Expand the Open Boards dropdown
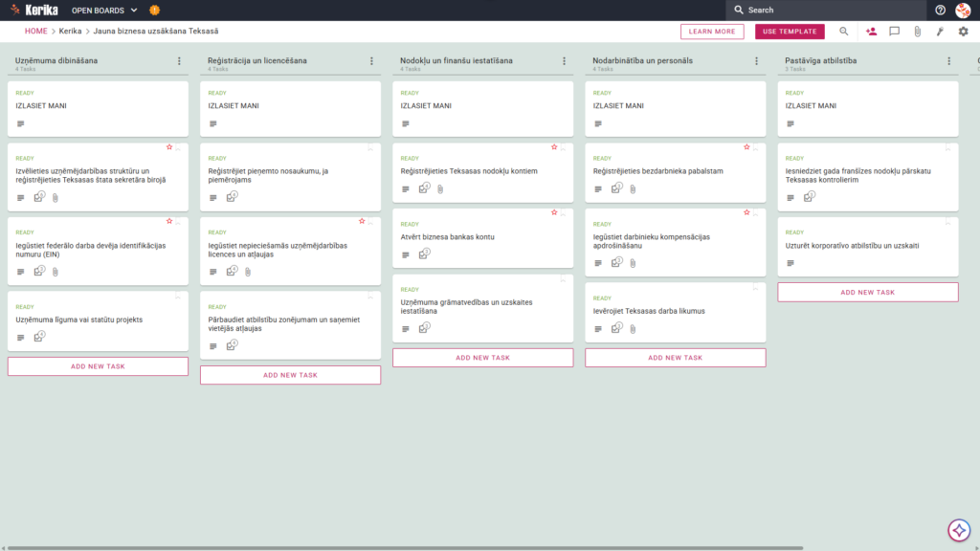The width and height of the screenshot is (980, 551). point(104,10)
